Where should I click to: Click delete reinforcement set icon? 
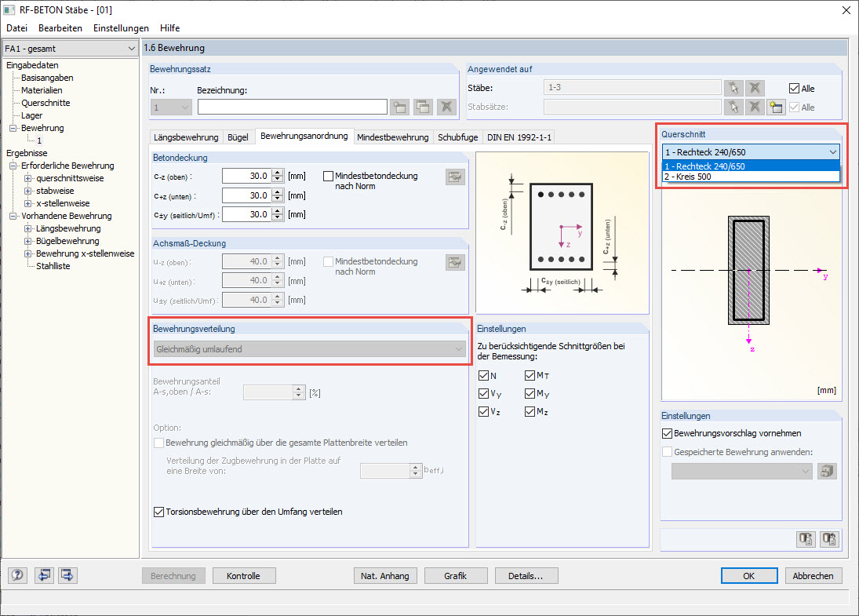446,107
